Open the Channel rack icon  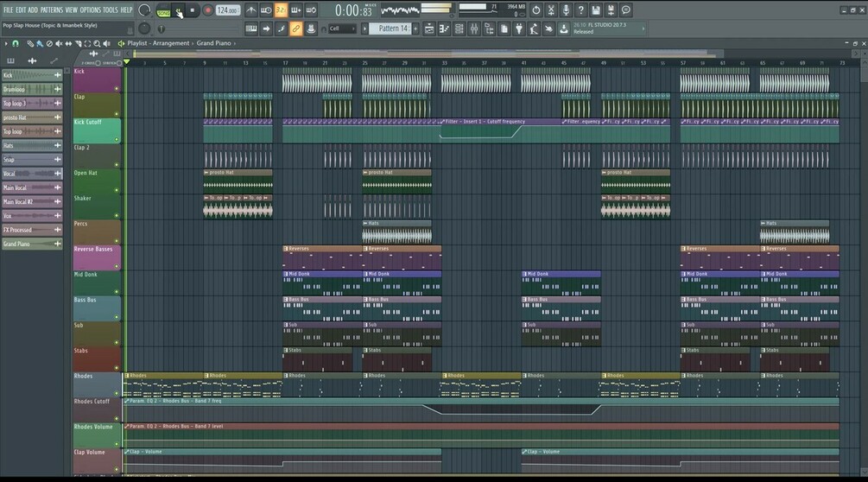pyautogui.click(x=459, y=29)
